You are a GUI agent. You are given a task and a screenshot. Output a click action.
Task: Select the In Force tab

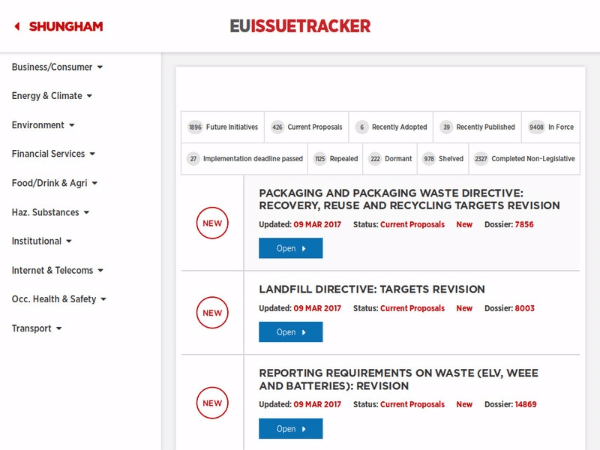click(x=551, y=127)
